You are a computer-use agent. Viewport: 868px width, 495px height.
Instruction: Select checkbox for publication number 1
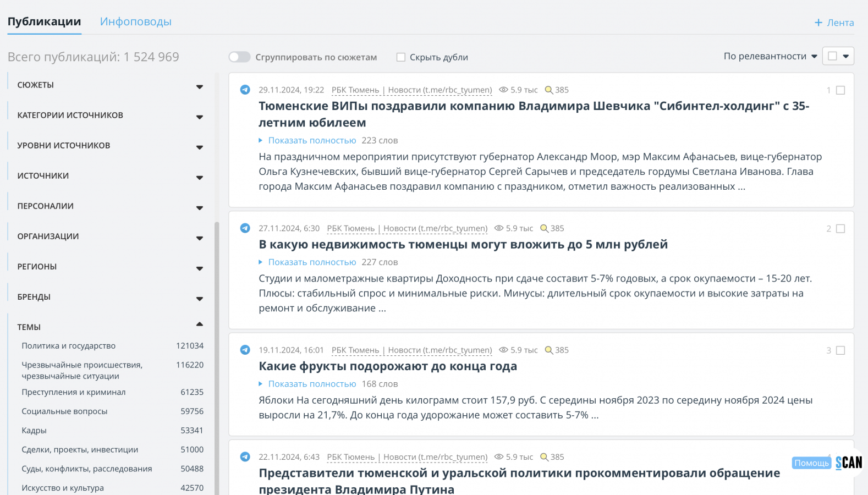click(x=840, y=90)
